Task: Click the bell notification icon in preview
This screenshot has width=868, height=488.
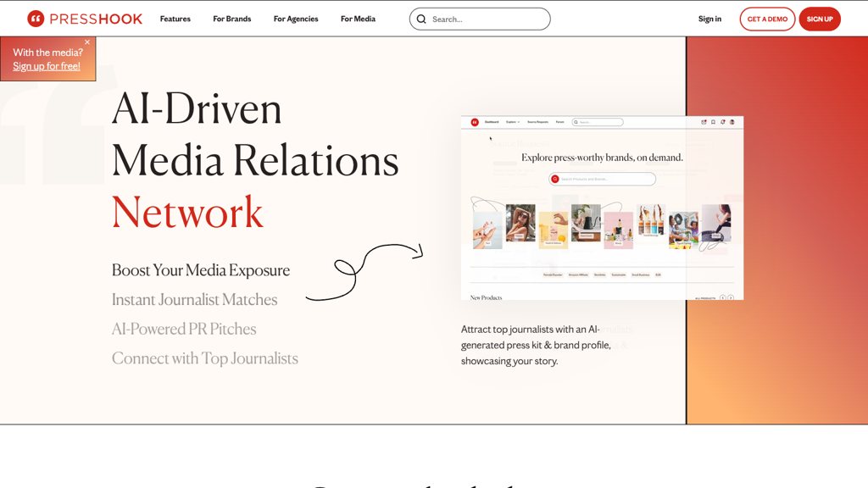Action: pyautogui.click(x=722, y=122)
